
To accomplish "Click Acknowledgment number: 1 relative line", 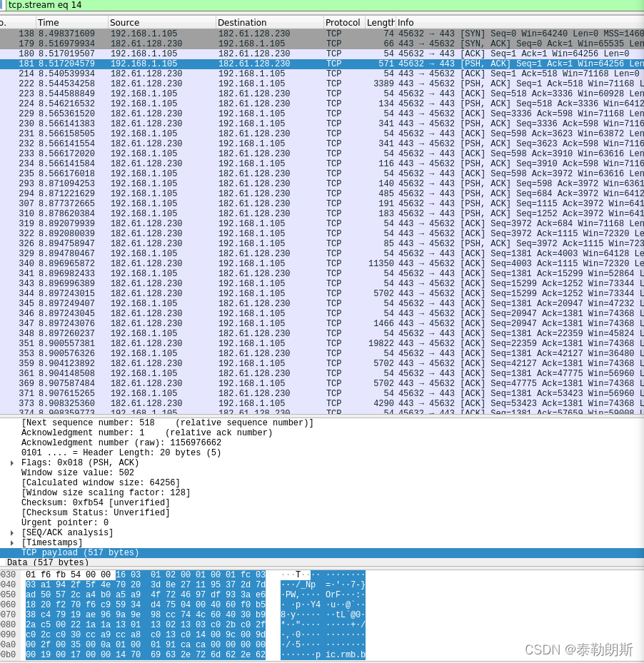I will click(147, 433).
